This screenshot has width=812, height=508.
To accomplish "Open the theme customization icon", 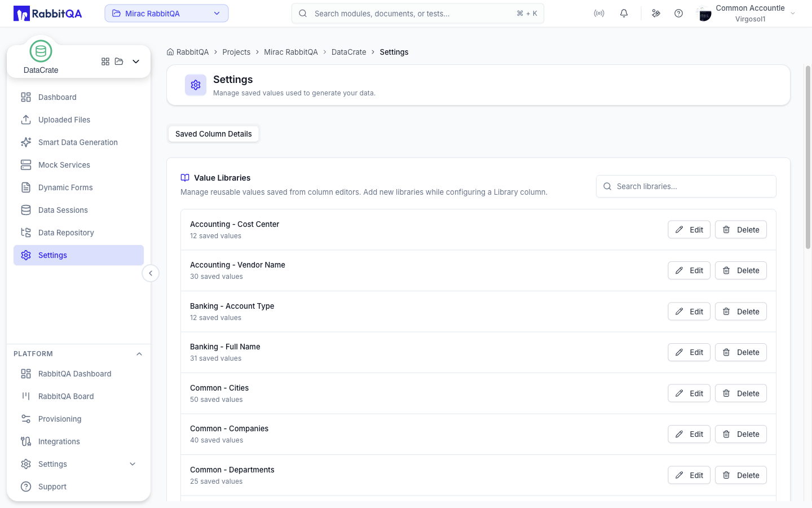I will (x=656, y=14).
